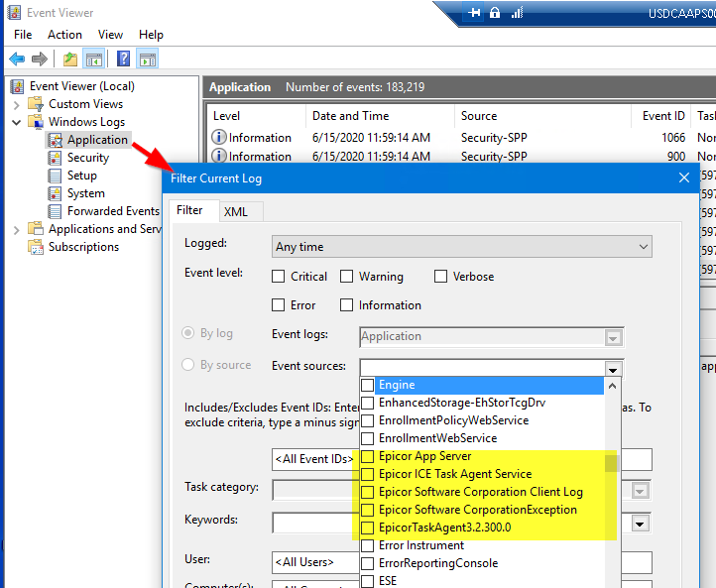Switch to the XML tab
The image size is (716, 588).
(x=235, y=211)
